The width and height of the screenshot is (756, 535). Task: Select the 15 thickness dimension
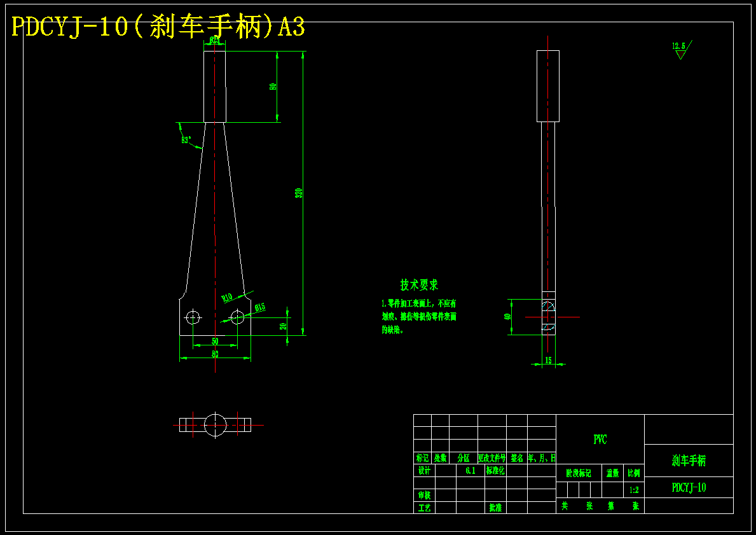coord(548,360)
